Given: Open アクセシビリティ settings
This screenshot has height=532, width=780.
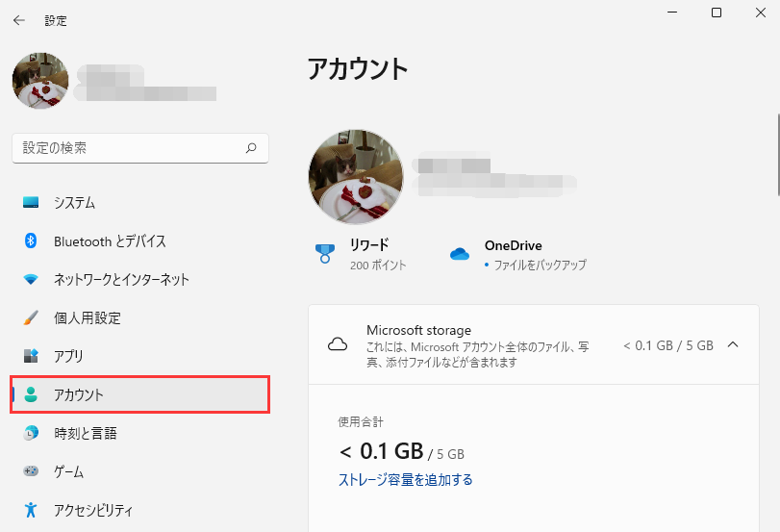Looking at the screenshot, I should pyautogui.click(x=139, y=510).
